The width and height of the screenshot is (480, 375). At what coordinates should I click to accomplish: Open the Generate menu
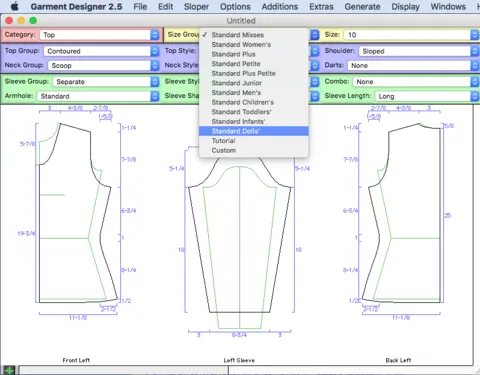point(362,6)
